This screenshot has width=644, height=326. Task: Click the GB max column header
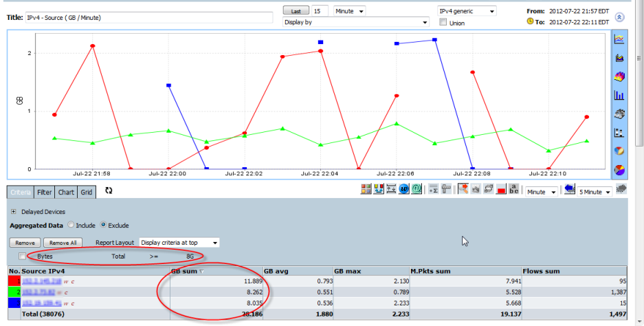pos(371,271)
